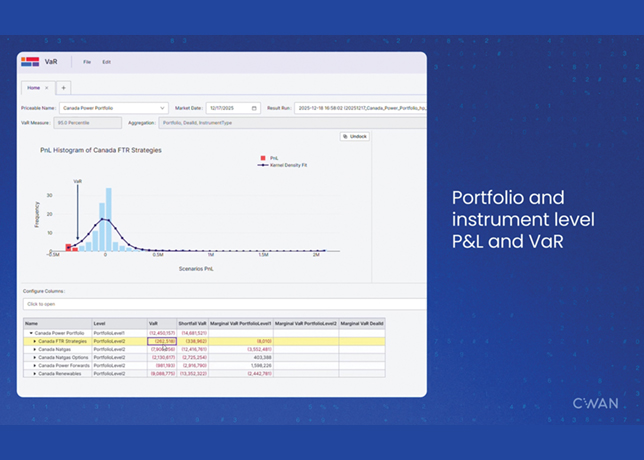Collapse the Canada Power Portfolio row
This screenshot has height=460, width=644.
click(x=28, y=332)
